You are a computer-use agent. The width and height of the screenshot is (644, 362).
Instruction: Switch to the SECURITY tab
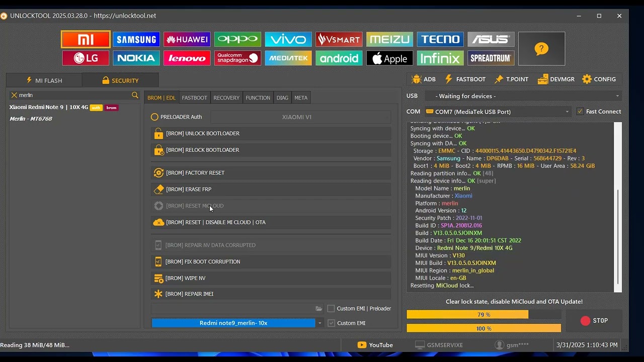[x=120, y=80]
